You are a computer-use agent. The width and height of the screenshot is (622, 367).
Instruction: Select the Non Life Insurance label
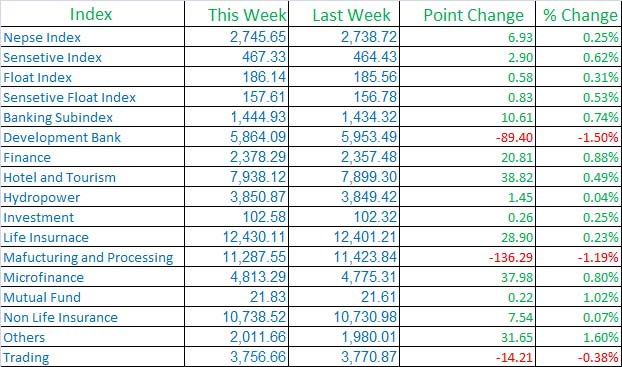point(60,317)
